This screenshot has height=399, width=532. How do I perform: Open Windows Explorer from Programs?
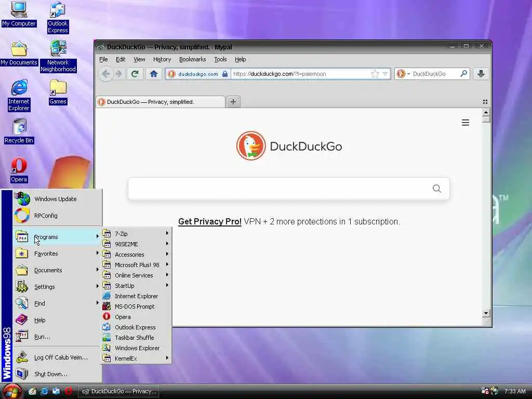point(136,348)
